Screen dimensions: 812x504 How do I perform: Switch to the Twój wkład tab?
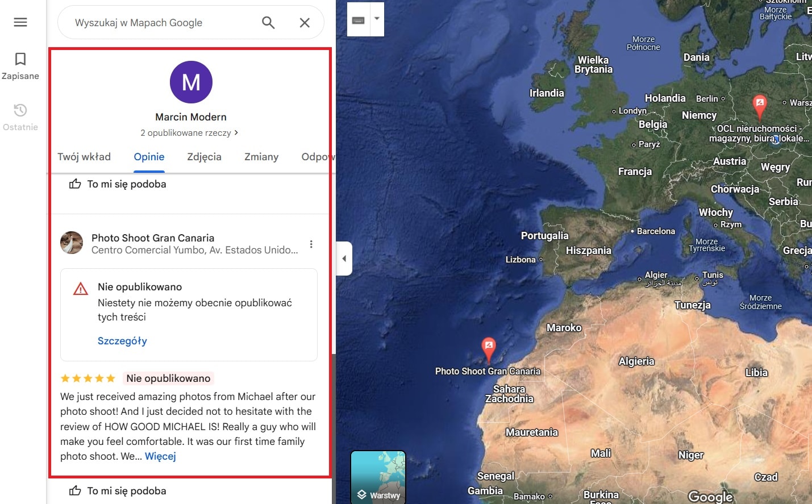tap(84, 157)
